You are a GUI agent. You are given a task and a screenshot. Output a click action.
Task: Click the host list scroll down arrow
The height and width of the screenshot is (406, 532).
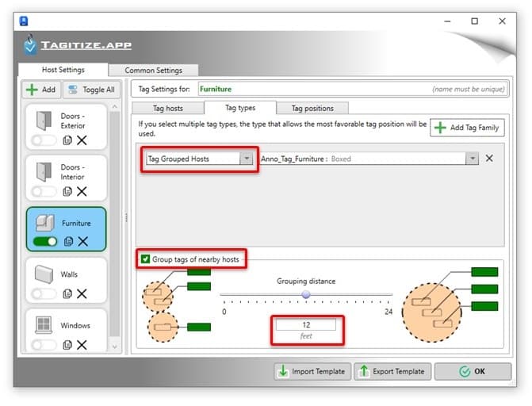[x=115, y=347]
